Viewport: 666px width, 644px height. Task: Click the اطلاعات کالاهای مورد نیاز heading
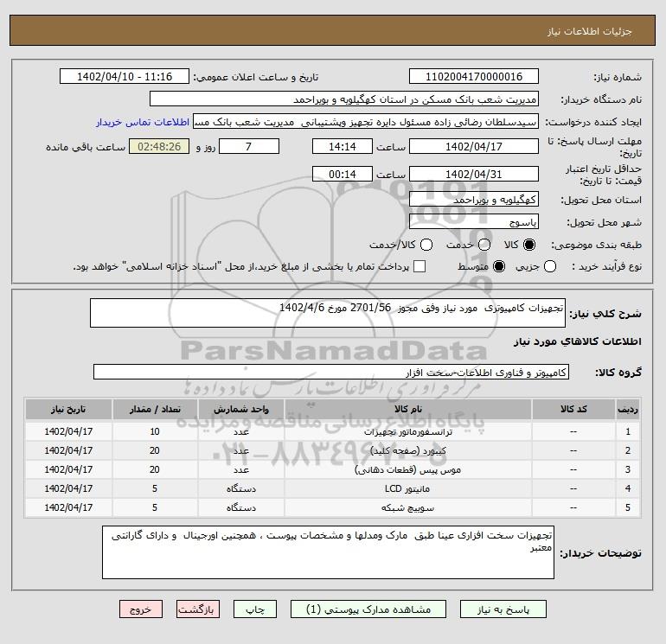[578, 341]
